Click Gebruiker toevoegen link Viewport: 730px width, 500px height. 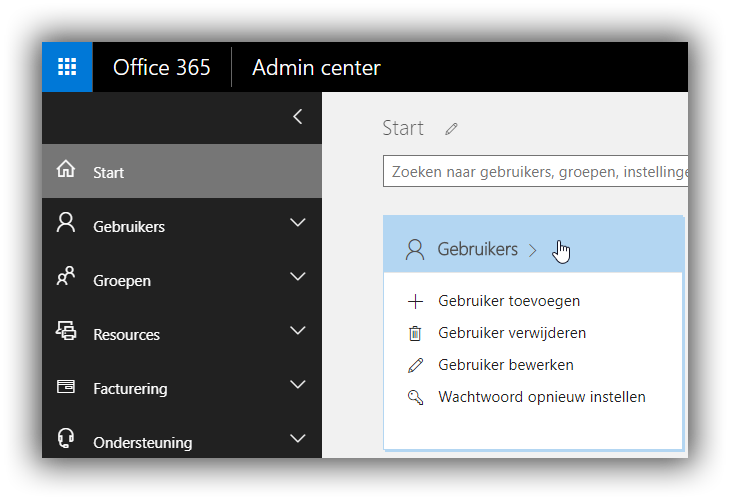tap(509, 301)
